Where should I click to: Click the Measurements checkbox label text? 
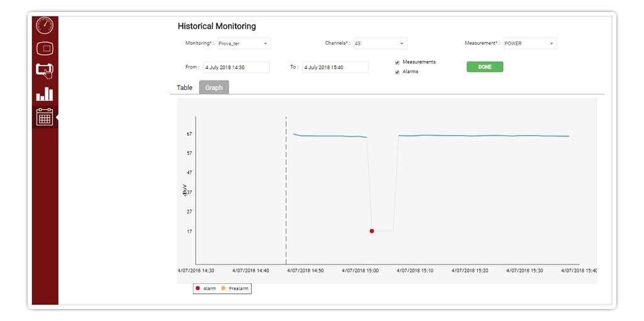point(419,62)
